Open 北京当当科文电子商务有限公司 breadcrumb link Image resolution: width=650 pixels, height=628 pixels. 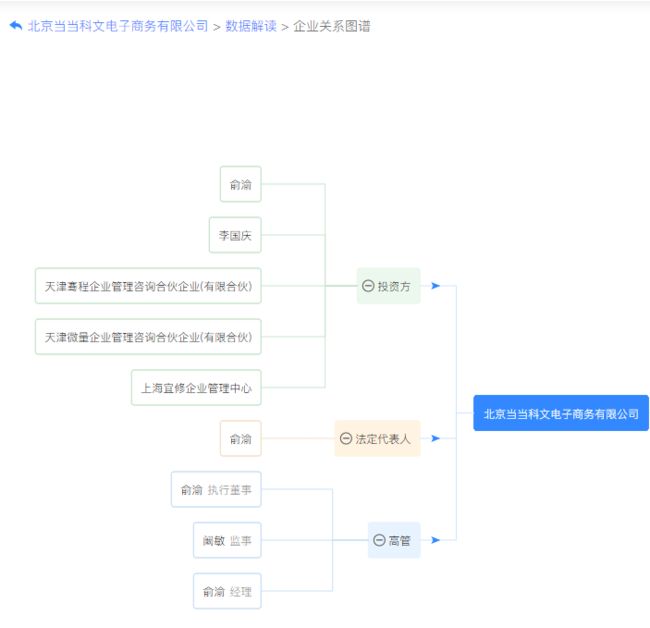pyautogui.click(x=118, y=26)
